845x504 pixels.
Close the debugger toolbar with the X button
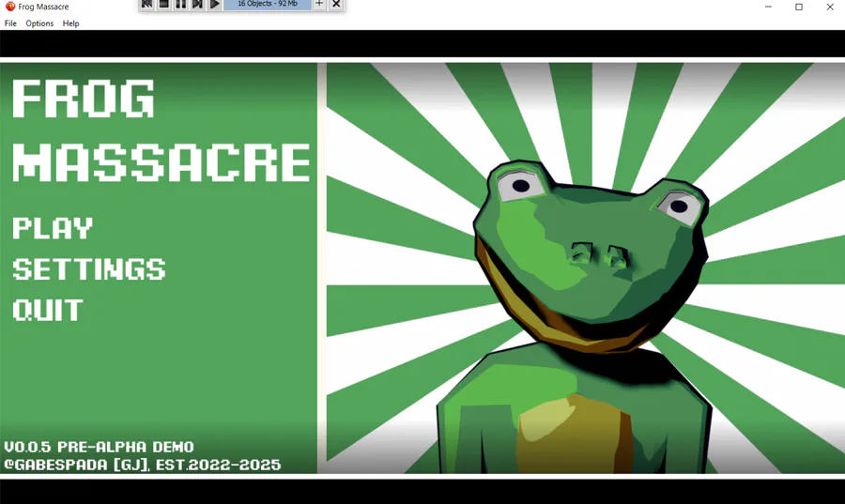click(x=336, y=4)
